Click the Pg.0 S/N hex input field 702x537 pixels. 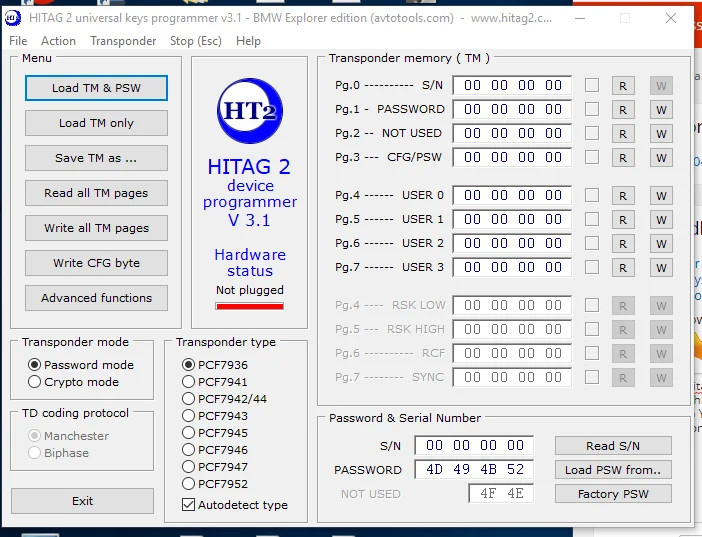512,85
